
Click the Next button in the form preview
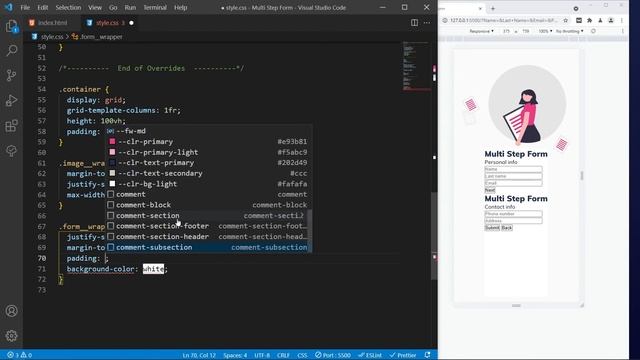(490, 190)
